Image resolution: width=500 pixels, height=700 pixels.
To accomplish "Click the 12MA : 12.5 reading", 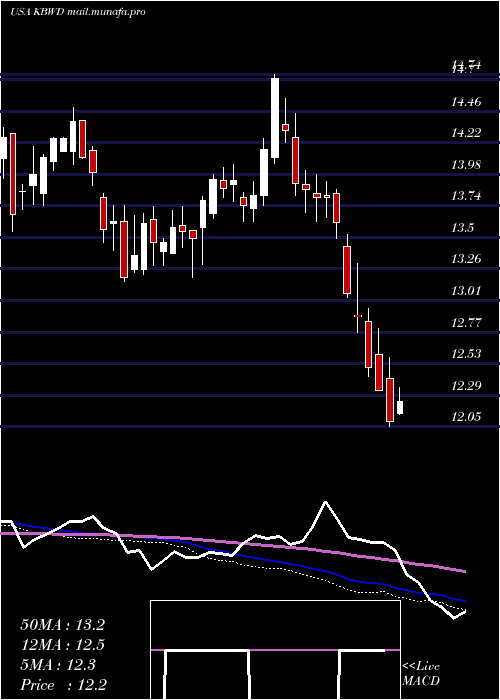I will (62, 645).
